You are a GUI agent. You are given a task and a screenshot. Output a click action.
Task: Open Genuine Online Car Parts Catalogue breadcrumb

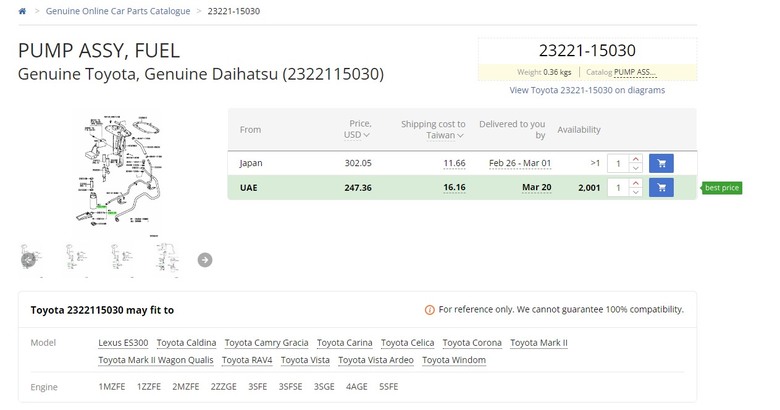(x=118, y=11)
